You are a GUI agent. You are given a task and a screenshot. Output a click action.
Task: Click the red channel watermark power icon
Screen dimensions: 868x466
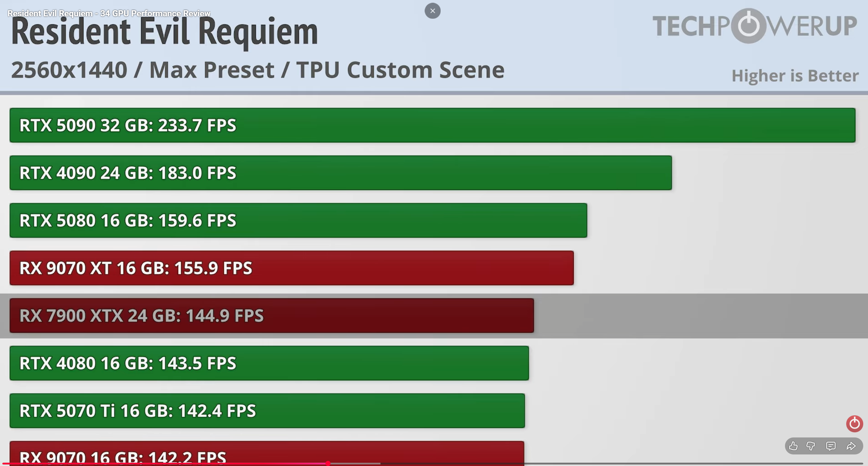[x=854, y=424]
